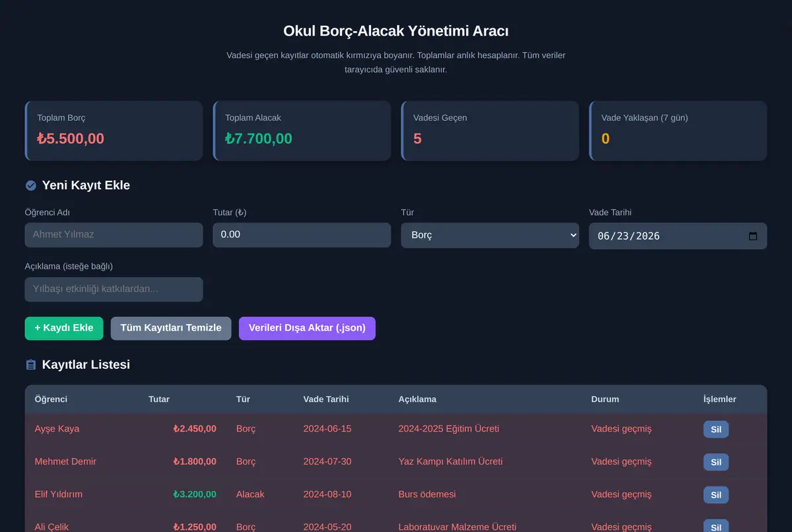Click the description 2024-2025 Eğitim Ücreti
Viewport: 792px width, 532px height.
tap(449, 429)
